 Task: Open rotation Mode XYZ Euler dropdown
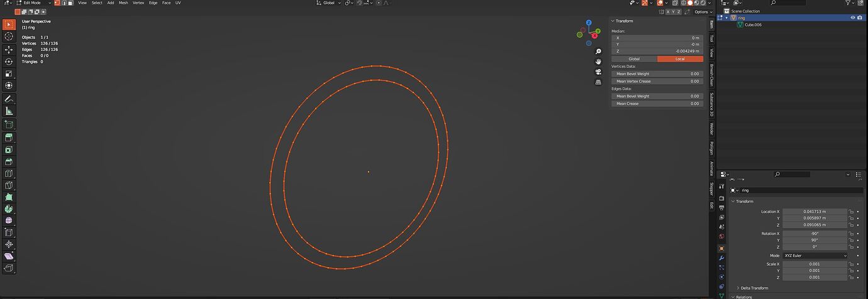tap(815, 256)
